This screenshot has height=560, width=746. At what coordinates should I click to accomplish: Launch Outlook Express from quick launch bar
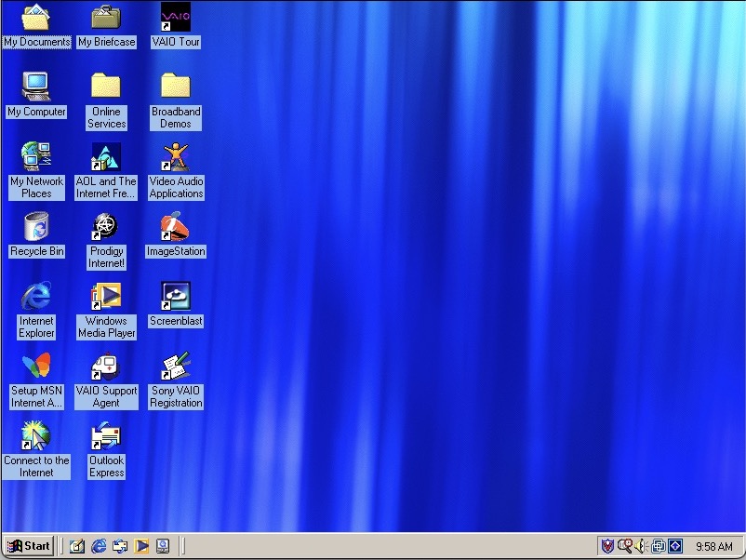tap(120, 546)
